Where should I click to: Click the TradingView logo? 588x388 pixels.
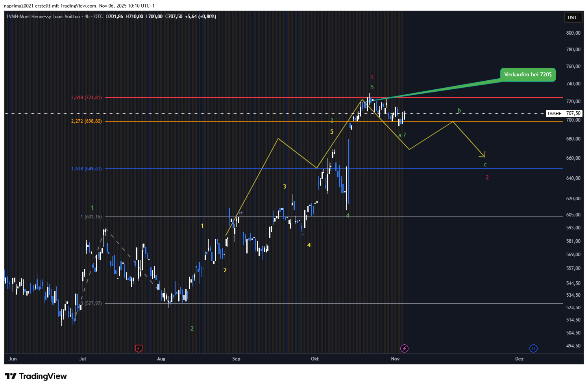(36, 376)
